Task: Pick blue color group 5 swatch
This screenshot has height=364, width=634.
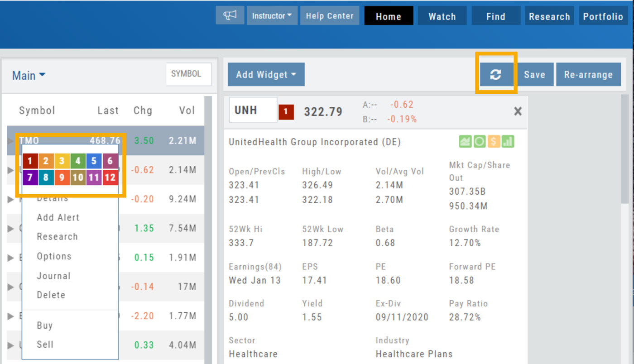Action: tap(94, 161)
